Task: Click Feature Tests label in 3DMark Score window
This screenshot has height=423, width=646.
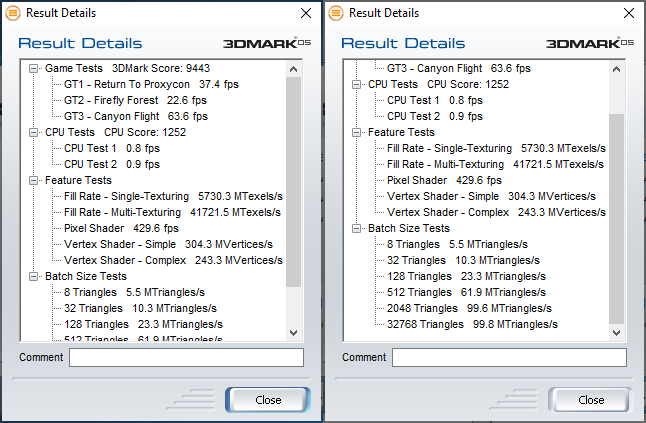Action: (78, 180)
